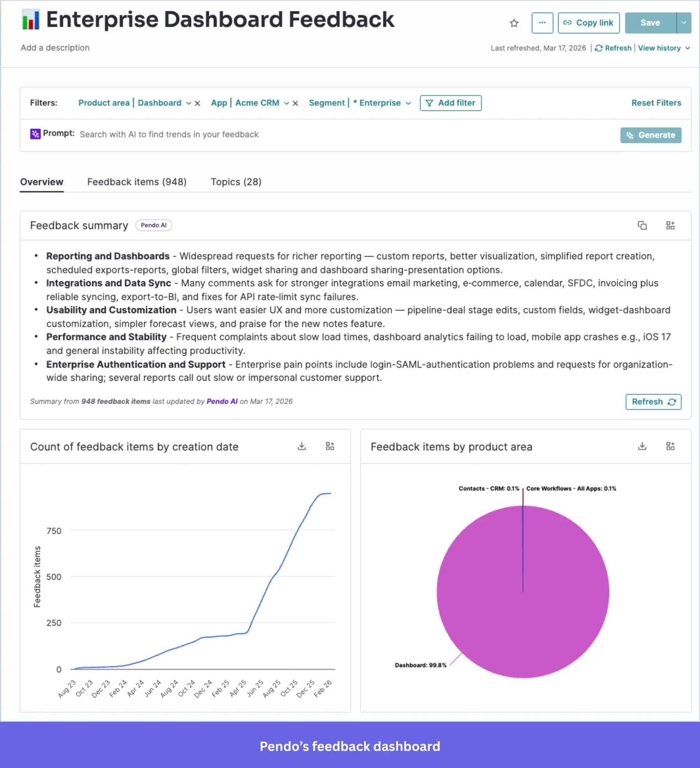700x768 pixels.
Task: Click the Generate button
Action: pyautogui.click(x=651, y=135)
